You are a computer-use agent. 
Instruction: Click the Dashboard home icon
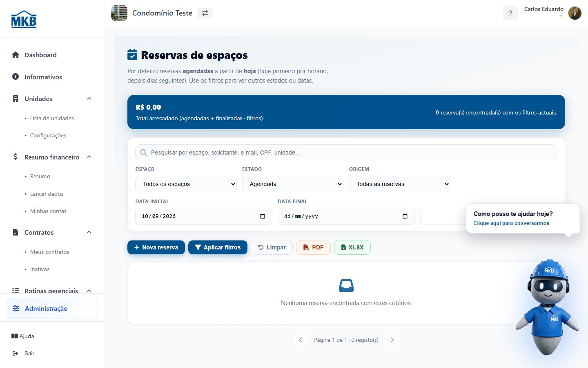pyautogui.click(x=16, y=55)
